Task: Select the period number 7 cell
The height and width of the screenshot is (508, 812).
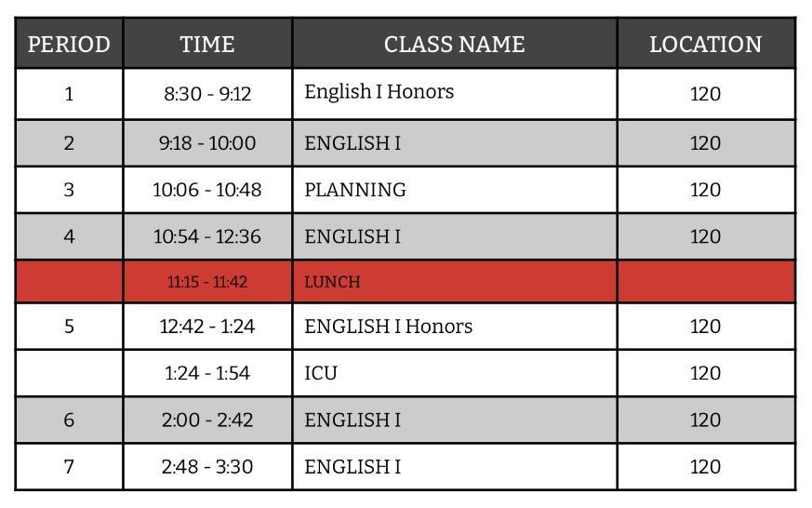Action: point(69,466)
